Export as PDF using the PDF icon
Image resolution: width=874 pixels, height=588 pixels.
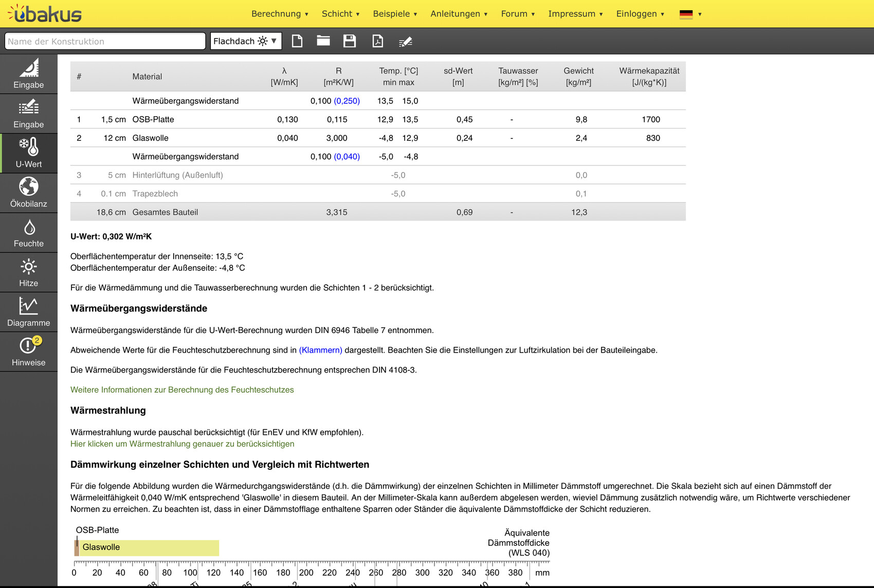point(378,41)
